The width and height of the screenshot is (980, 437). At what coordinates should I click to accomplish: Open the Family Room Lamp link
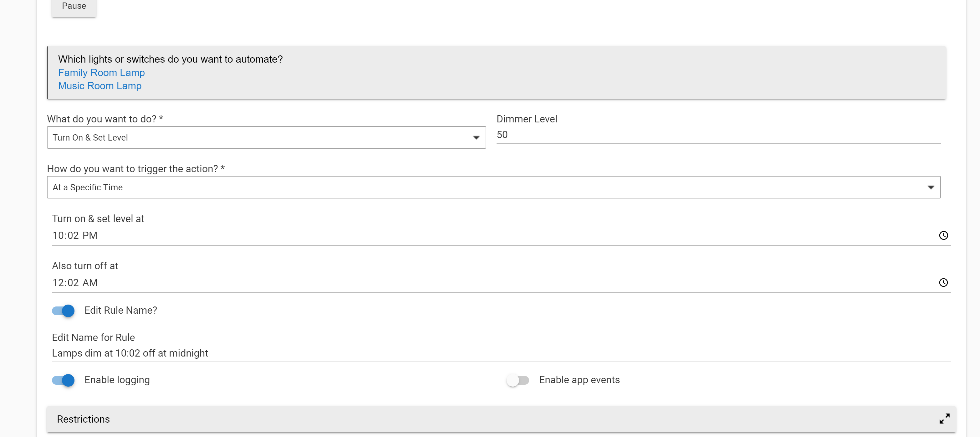pyautogui.click(x=101, y=72)
